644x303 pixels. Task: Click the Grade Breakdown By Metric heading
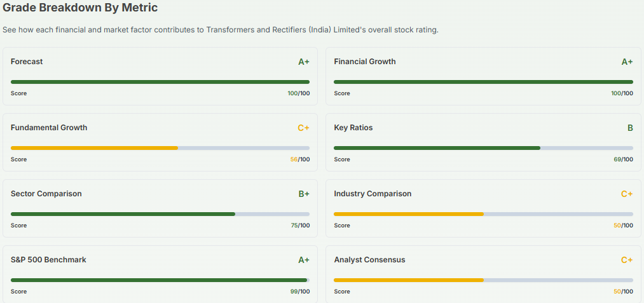pos(80,8)
